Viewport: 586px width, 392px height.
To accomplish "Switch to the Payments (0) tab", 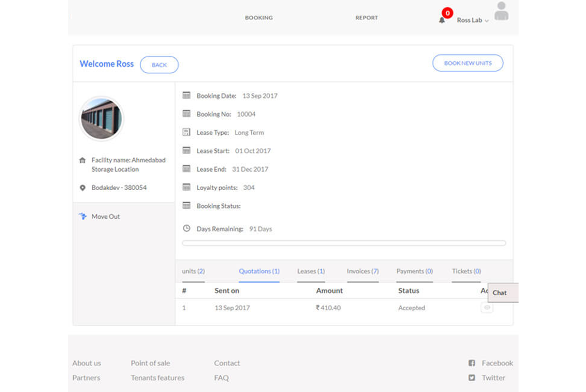I will coord(415,271).
